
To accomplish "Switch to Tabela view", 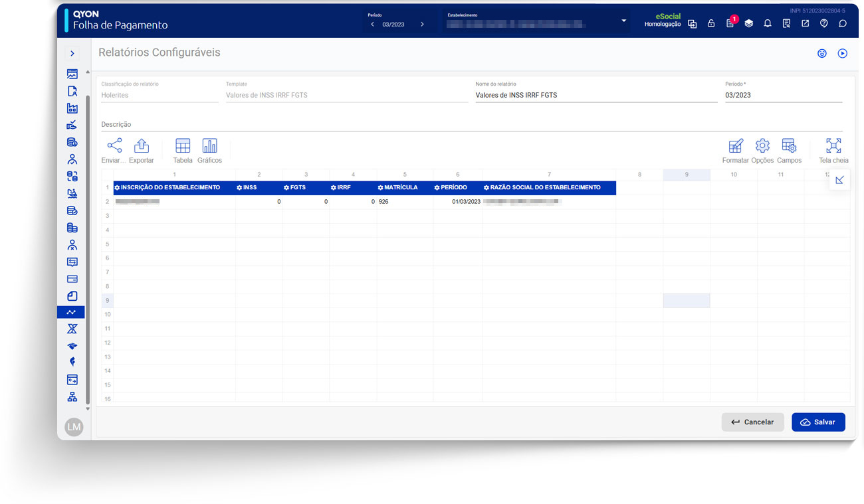I will click(183, 146).
